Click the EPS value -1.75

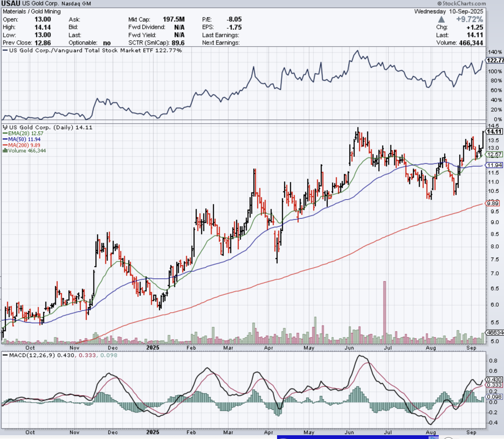(234, 27)
